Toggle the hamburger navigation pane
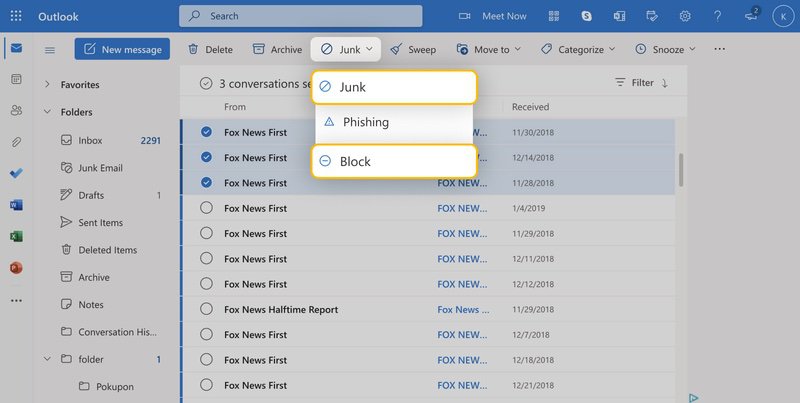 (x=49, y=50)
